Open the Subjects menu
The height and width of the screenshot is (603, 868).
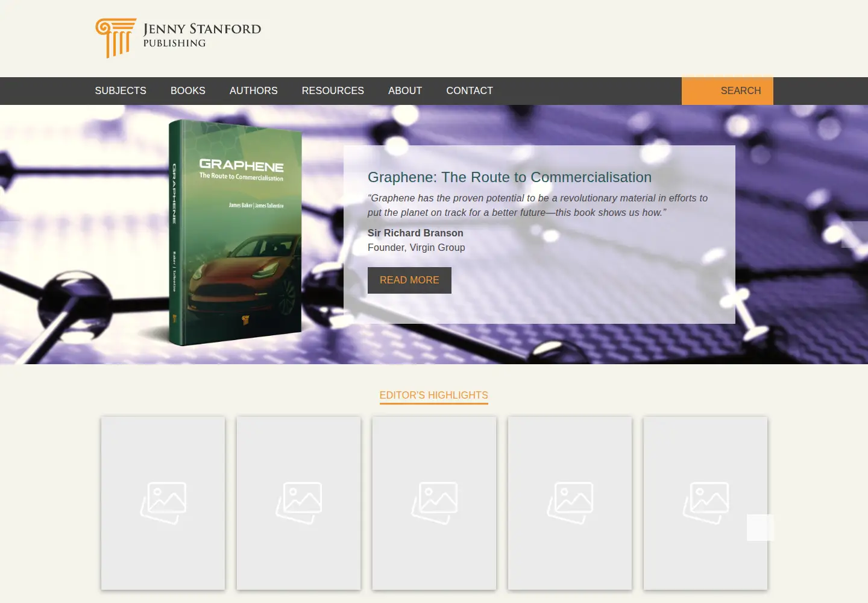(121, 91)
